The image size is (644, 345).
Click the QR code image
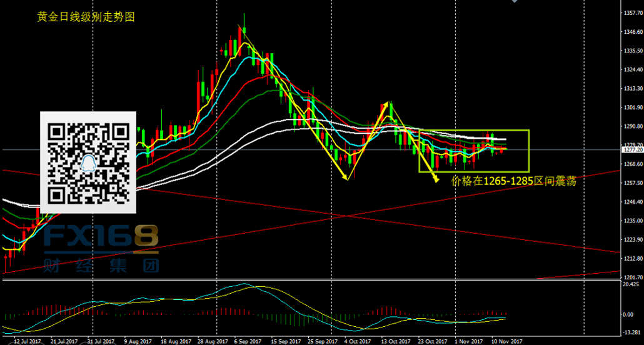88,160
